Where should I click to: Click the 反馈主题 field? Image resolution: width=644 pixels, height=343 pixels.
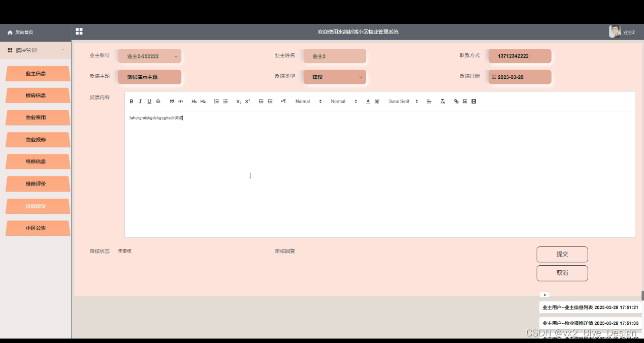(149, 77)
